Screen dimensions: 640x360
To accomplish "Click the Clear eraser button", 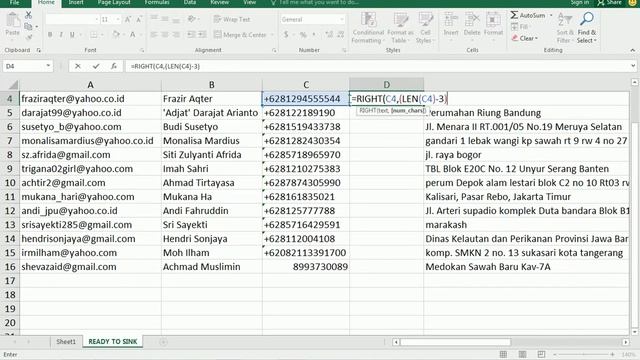I will (524, 38).
